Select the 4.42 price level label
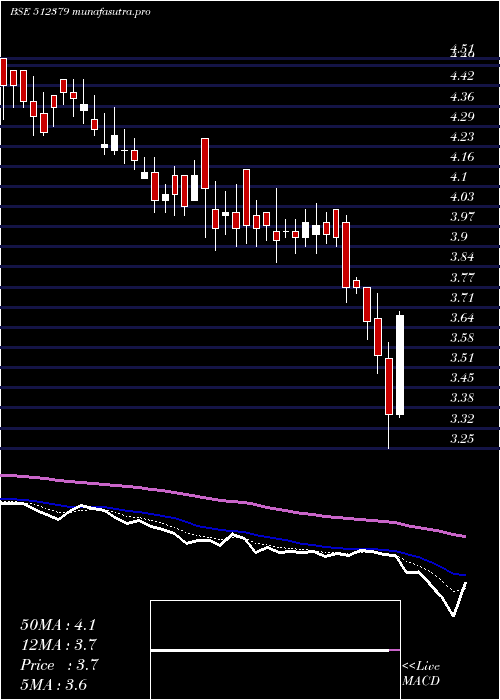The height and width of the screenshot is (700, 500). tap(462, 77)
